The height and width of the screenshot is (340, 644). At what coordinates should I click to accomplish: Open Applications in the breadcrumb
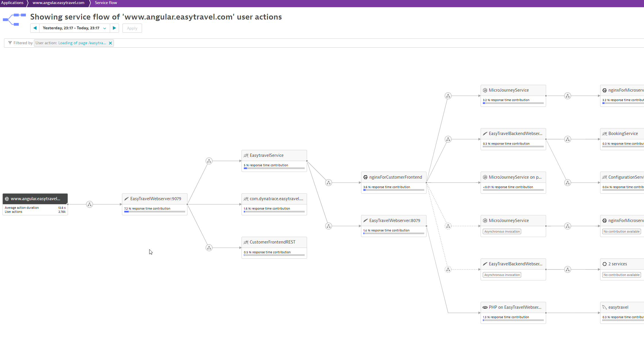[x=12, y=3]
